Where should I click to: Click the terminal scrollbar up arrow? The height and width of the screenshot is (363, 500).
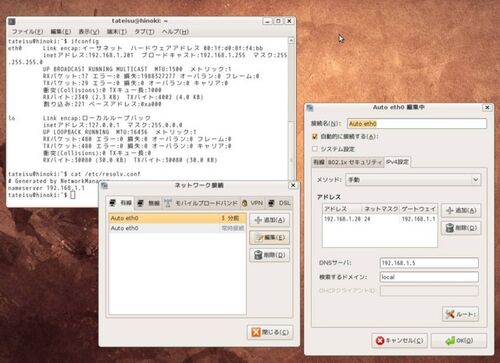click(291, 40)
